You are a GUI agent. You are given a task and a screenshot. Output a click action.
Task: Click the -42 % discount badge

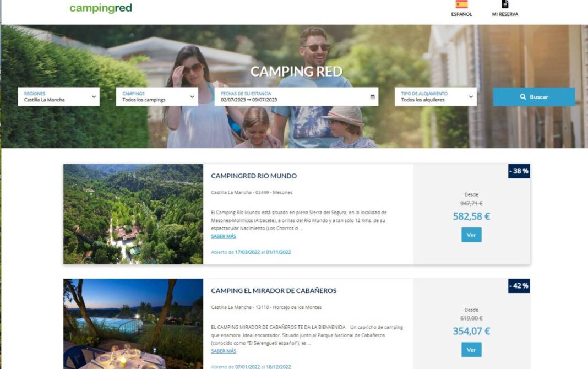(519, 286)
